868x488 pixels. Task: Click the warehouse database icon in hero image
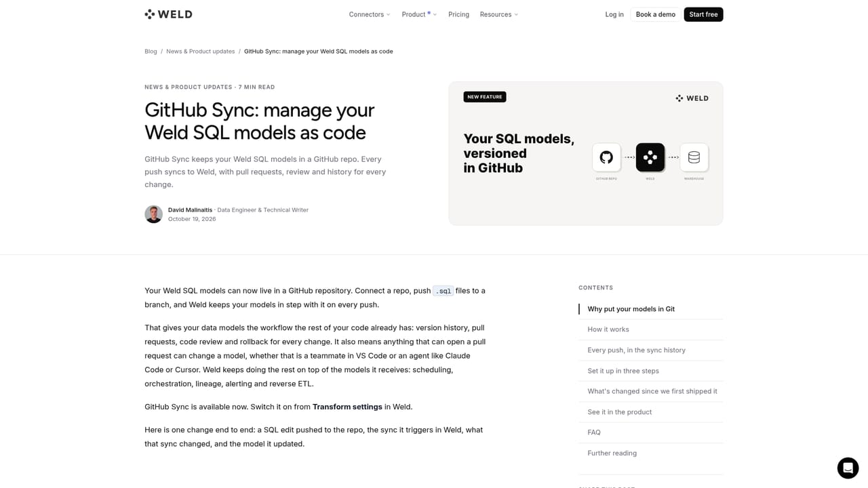(694, 157)
